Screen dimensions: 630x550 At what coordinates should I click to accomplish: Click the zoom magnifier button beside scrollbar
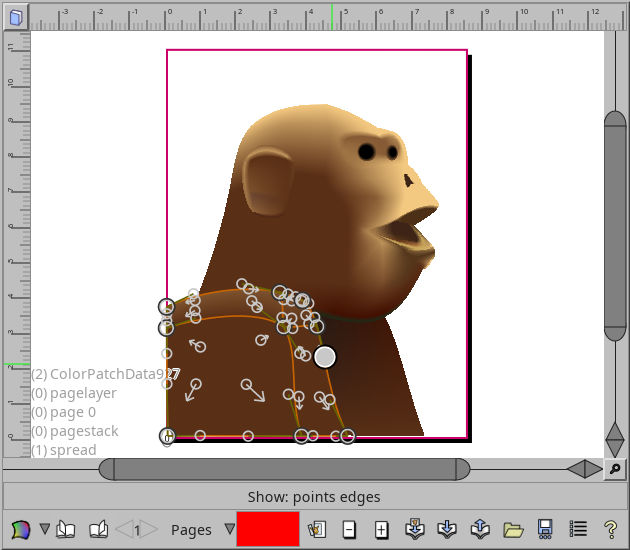click(615, 469)
